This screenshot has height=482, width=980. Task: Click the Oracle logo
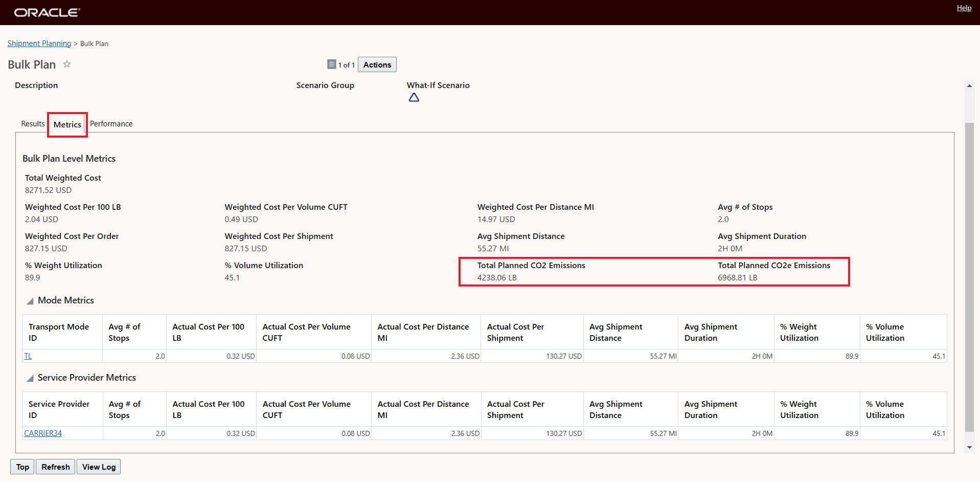[x=47, y=12]
